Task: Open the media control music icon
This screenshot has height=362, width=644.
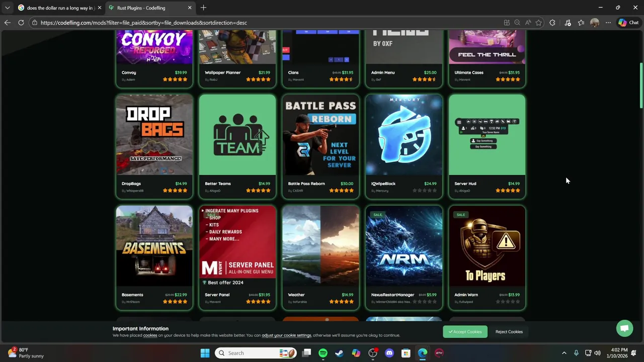Action: (568, 23)
